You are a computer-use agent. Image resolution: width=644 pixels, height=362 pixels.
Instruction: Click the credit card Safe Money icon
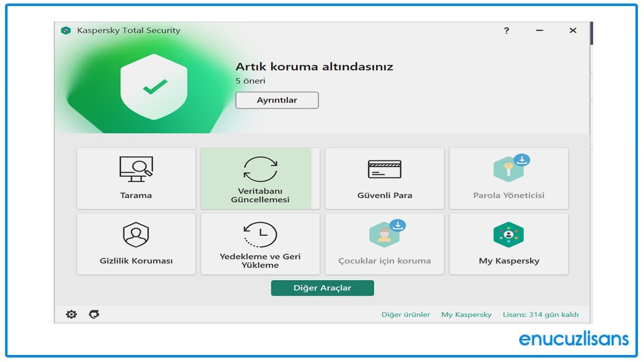tap(384, 169)
